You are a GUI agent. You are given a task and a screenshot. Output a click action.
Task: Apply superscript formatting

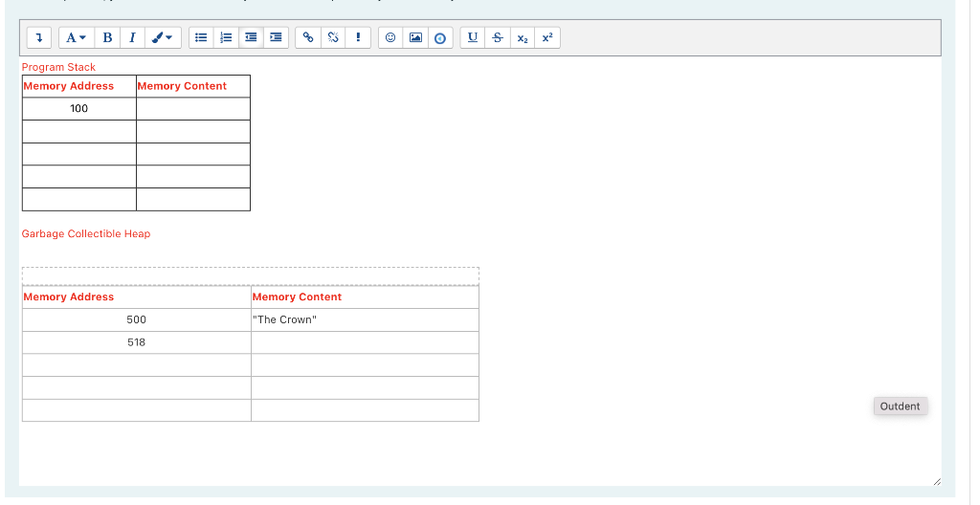[x=547, y=37]
